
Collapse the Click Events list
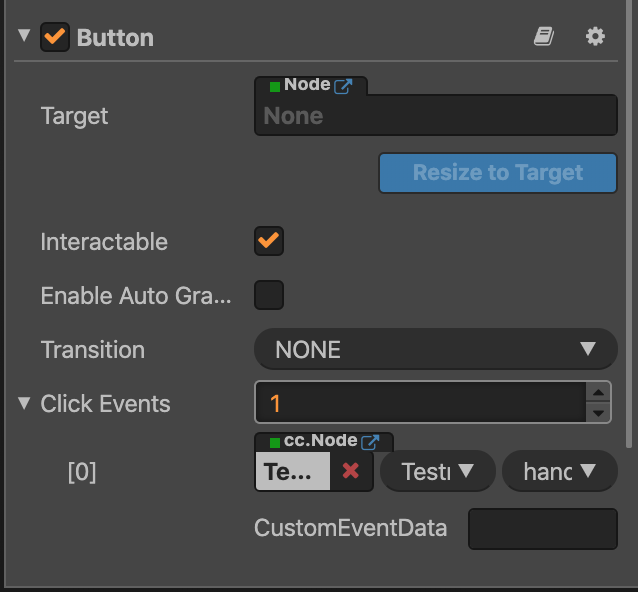(x=24, y=403)
